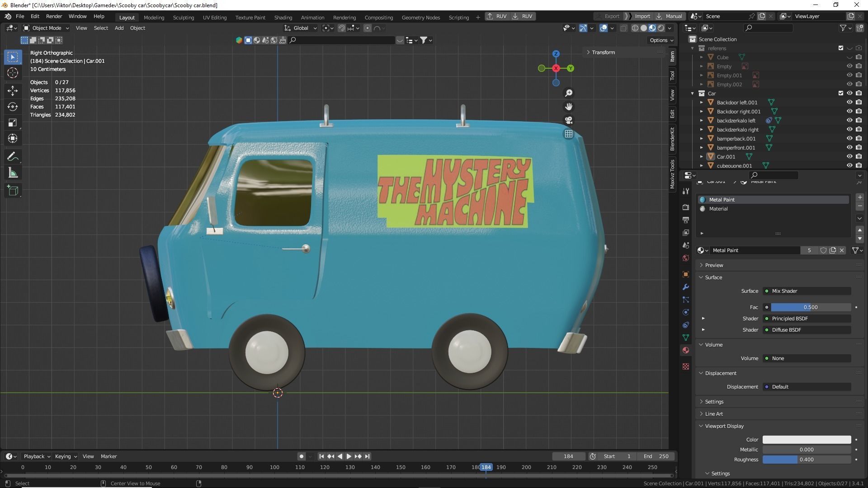Open the Physics properties tab icon
The width and height of the screenshot is (868, 488).
[x=686, y=312]
